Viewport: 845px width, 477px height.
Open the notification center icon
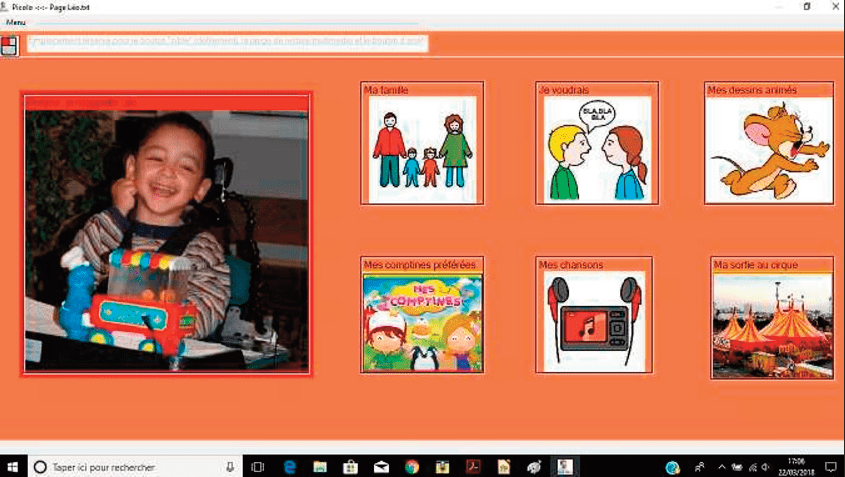pyautogui.click(x=830, y=466)
